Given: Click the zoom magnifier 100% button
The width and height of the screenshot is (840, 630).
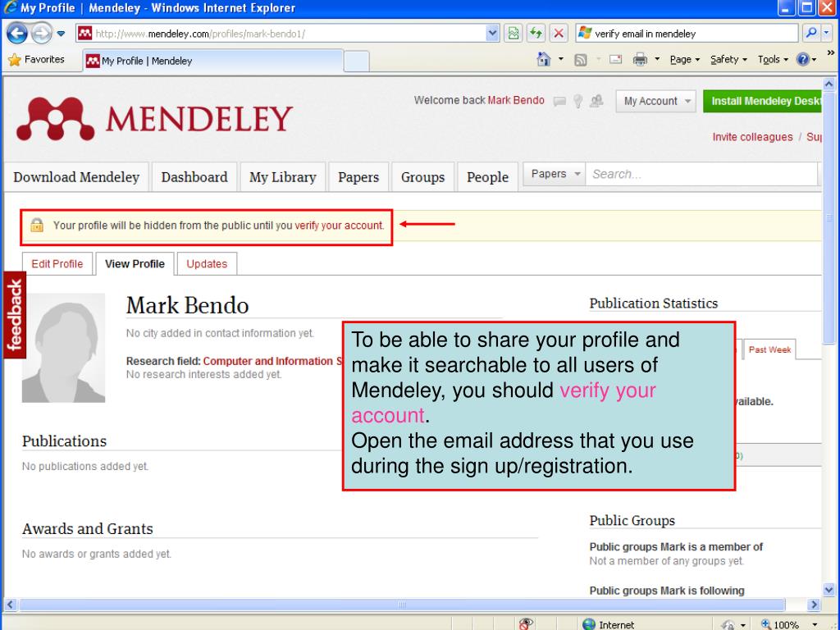Looking at the screenshot, I should coord(779,624).
